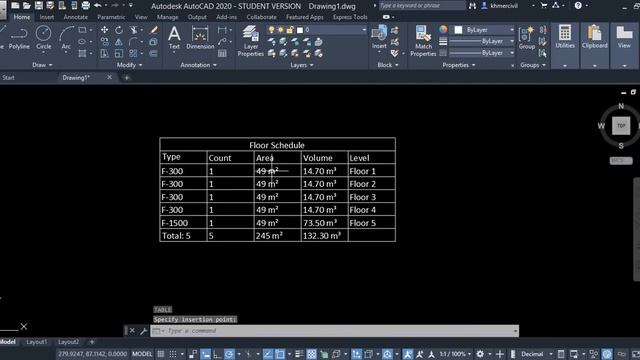This screenshot has width=640, height=360.
Task: Select the Arc tool
Action: coord(66,38)
